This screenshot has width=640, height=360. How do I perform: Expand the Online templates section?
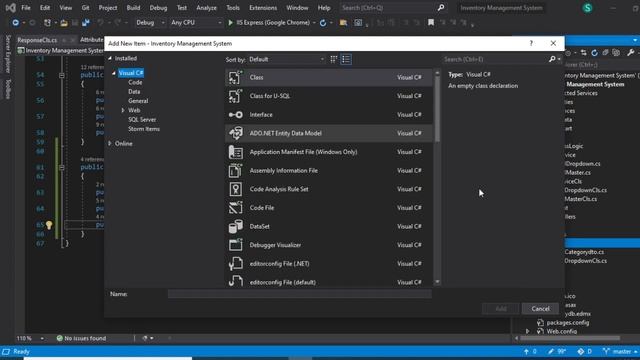(110, 144)
